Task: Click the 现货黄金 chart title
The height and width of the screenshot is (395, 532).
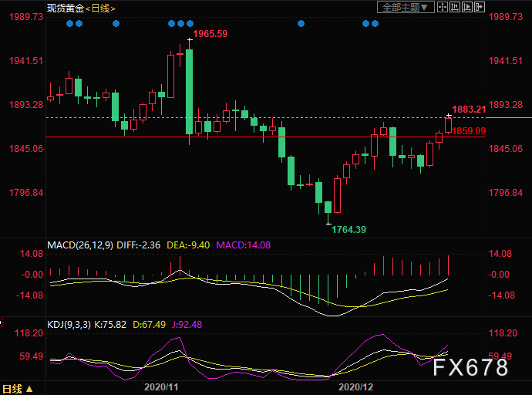Action: click(66, 8)
